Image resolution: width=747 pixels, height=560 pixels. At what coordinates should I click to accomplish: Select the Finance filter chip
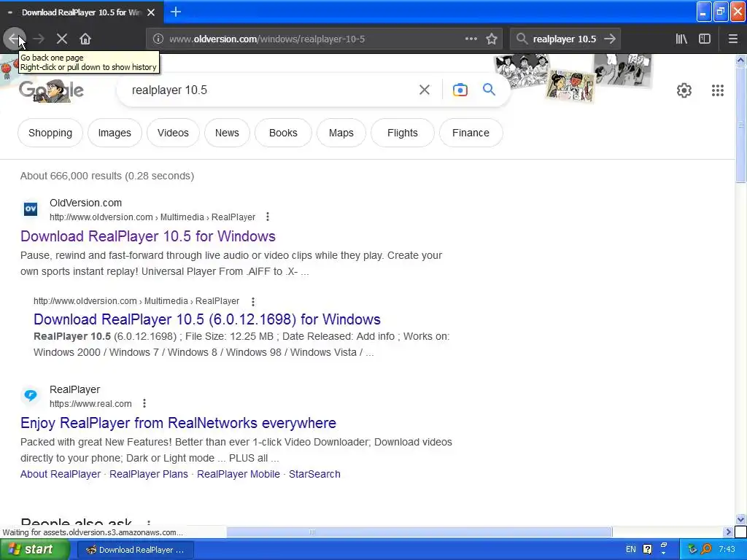click(x=471, y=133)
